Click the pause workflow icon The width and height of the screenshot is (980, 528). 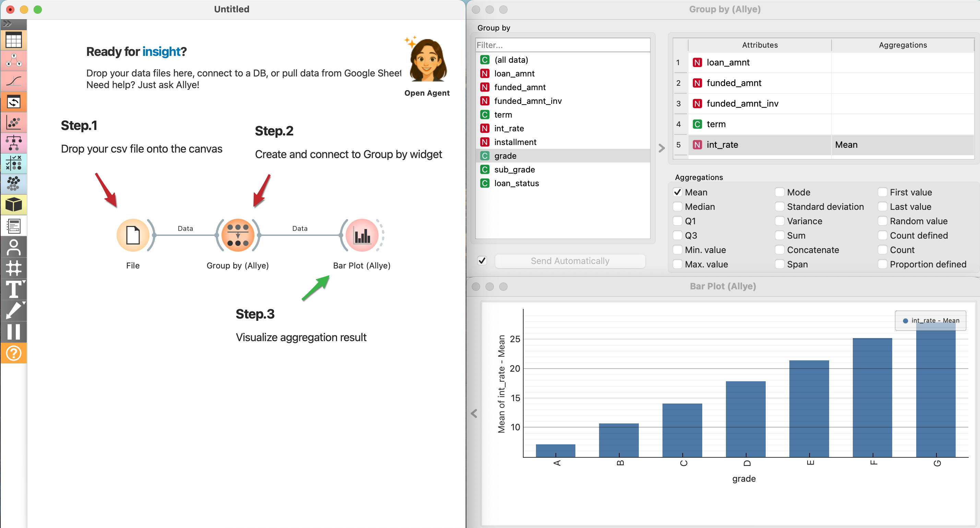[13, 331]
